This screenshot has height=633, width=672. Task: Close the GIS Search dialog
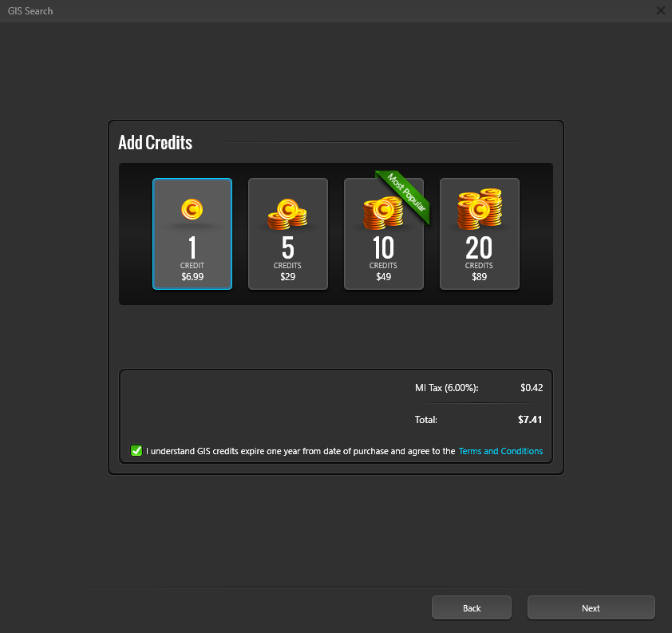pyautogui.click(x=660, y=10)
